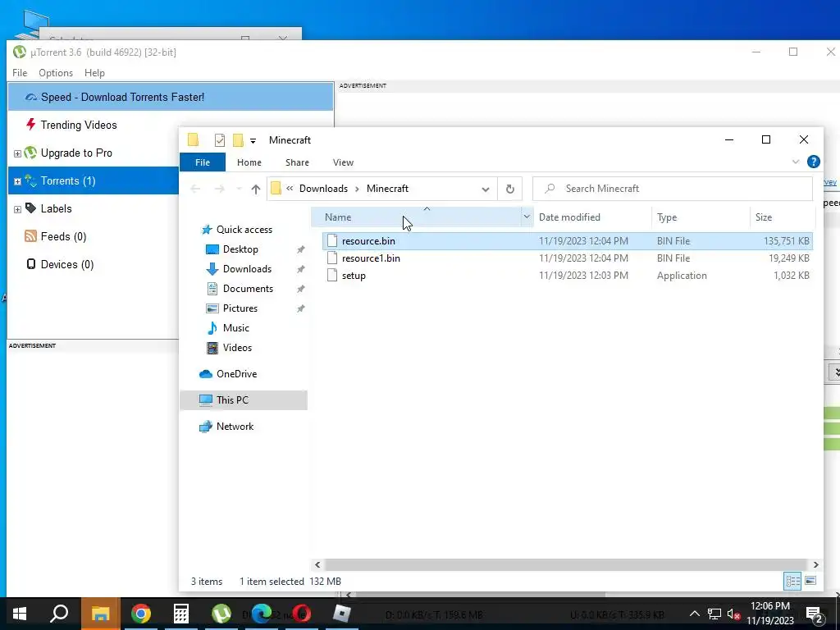Expand the ribbon with the chevron
Screen dimensions: 840x630
[x=796, y=162]
